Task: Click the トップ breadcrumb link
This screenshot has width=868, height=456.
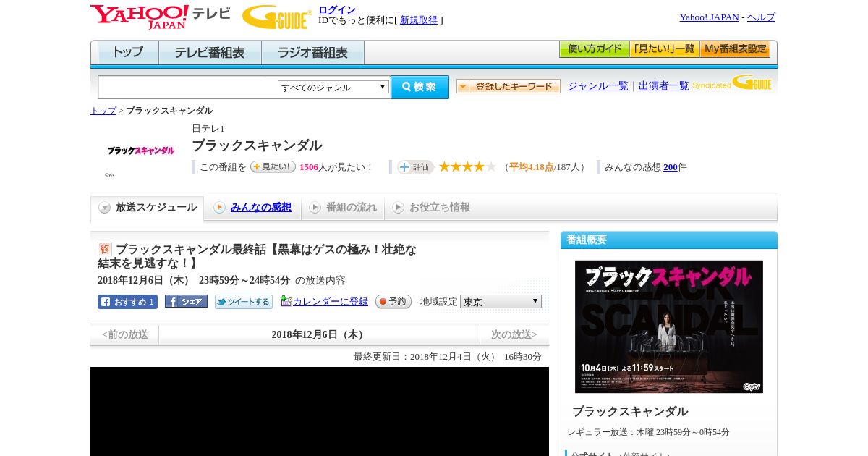Action: [103, 111]
